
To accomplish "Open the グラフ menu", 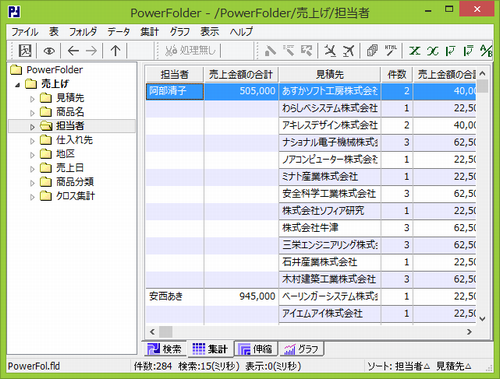I will [179, 32].
